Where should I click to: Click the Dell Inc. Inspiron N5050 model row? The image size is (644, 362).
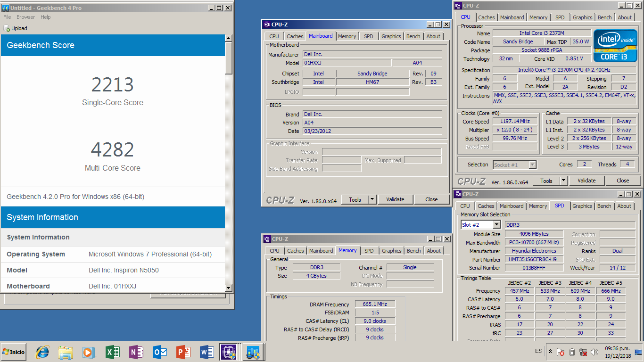pyautogui.click(x=113, y=270)
